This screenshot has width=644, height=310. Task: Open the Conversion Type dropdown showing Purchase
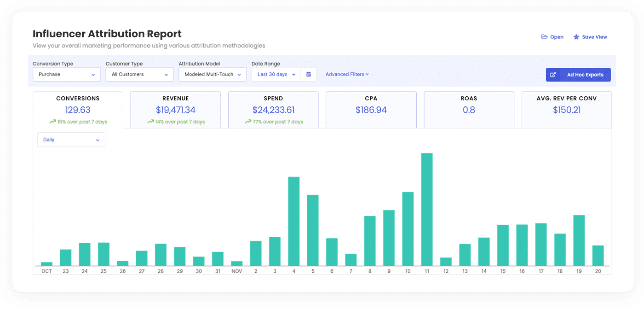point(66,74)
